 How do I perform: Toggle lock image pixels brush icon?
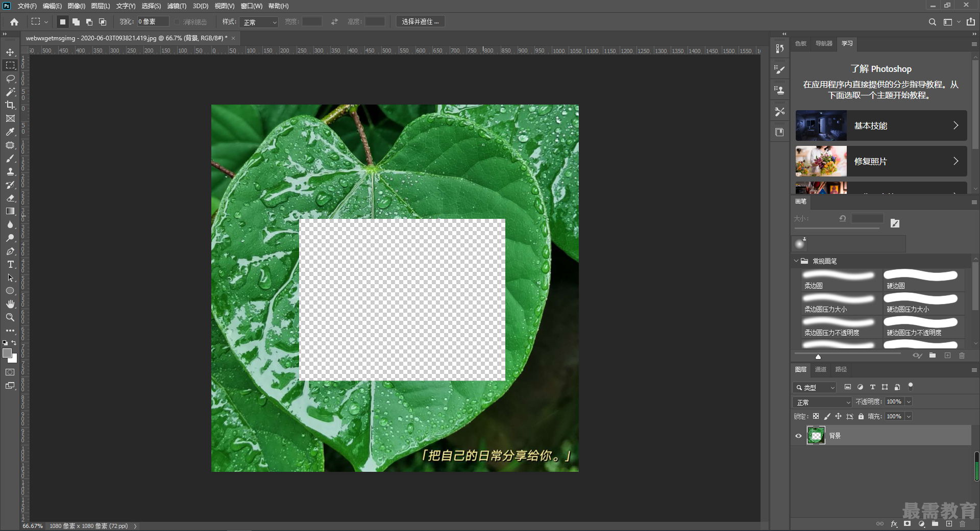tap(827, 417)
